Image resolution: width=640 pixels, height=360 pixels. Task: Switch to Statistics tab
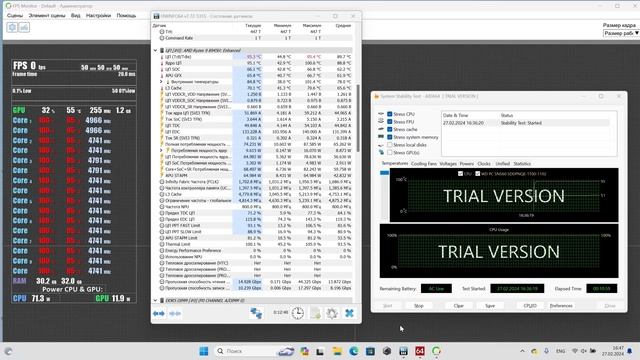pyautogui.click(x=522, y=164)
